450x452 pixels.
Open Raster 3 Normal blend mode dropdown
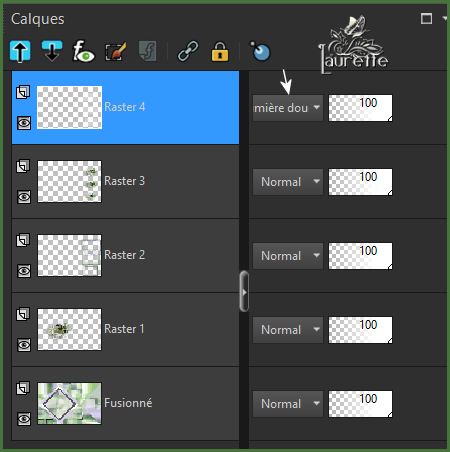288,182
